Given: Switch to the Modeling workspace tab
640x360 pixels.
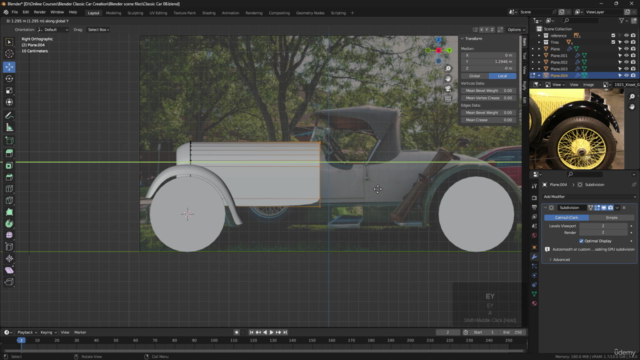Looking at the screenshot, I should (113, 13).
